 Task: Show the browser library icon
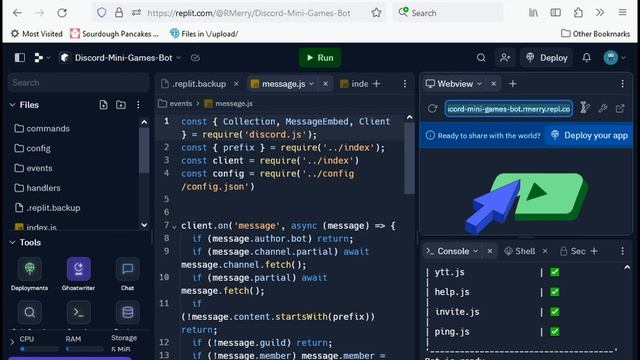coord(533,13)
